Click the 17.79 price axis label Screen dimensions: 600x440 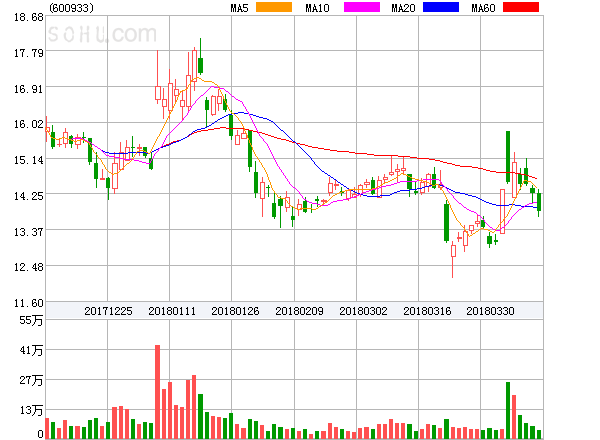click(x=29, y=53)
